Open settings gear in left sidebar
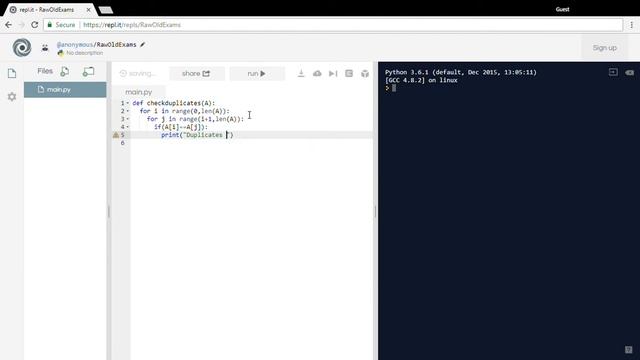Viewport: 640px width, 360px height. 12,97
